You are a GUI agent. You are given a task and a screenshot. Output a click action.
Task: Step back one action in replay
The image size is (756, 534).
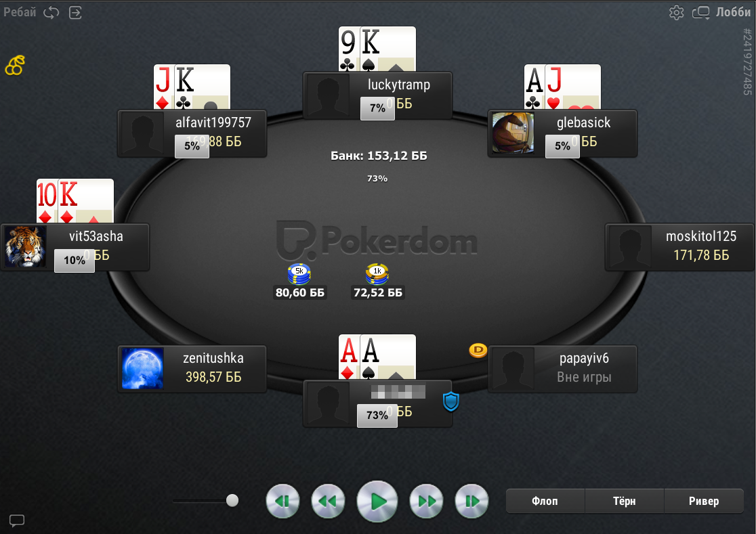click(282, 502)
